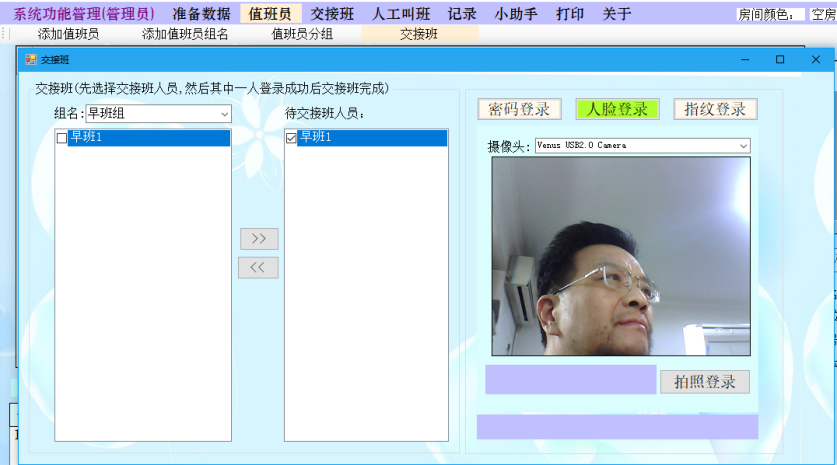This screenshot has height=465, width=837.
Task: Click the >> move right button
Action: coord(259,239)
